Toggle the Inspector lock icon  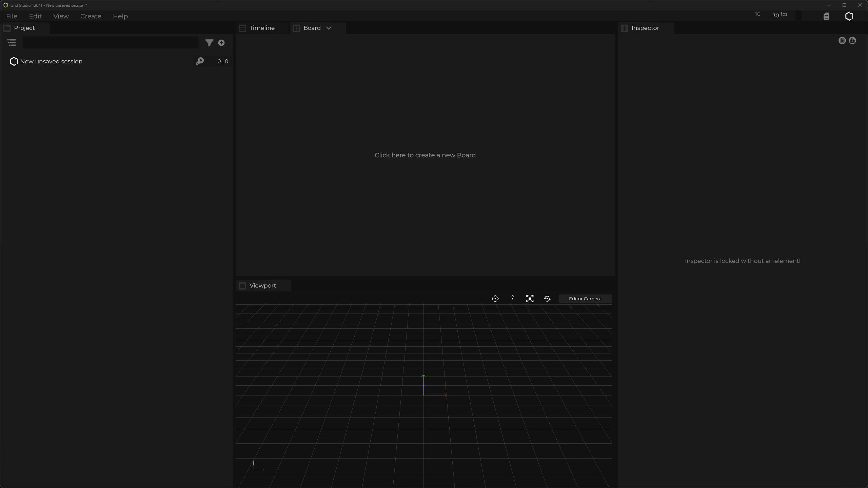pyautogui.click(x=852, y=41)
